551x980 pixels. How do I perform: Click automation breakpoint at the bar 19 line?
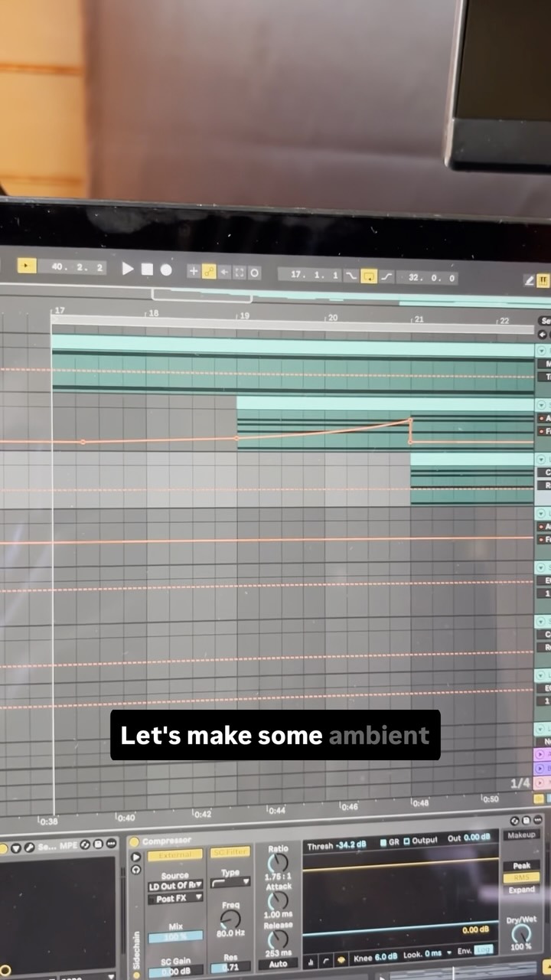[236, 438]
